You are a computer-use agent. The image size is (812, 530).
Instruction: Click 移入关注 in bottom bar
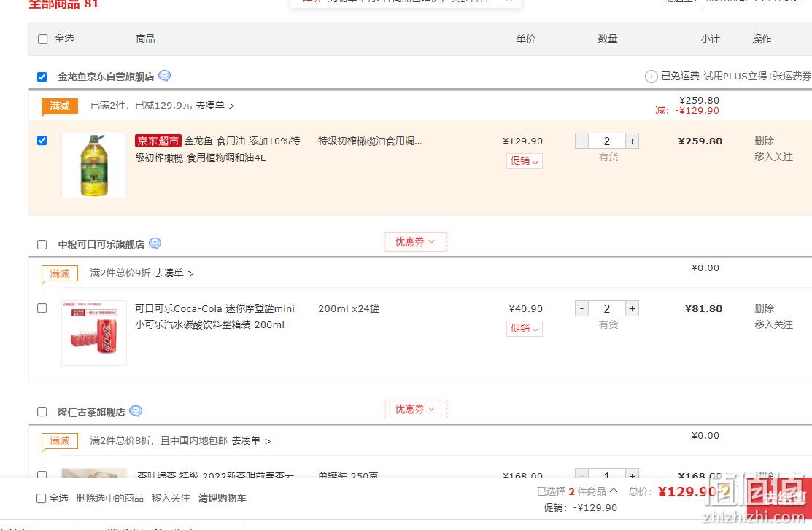(171, 498)
